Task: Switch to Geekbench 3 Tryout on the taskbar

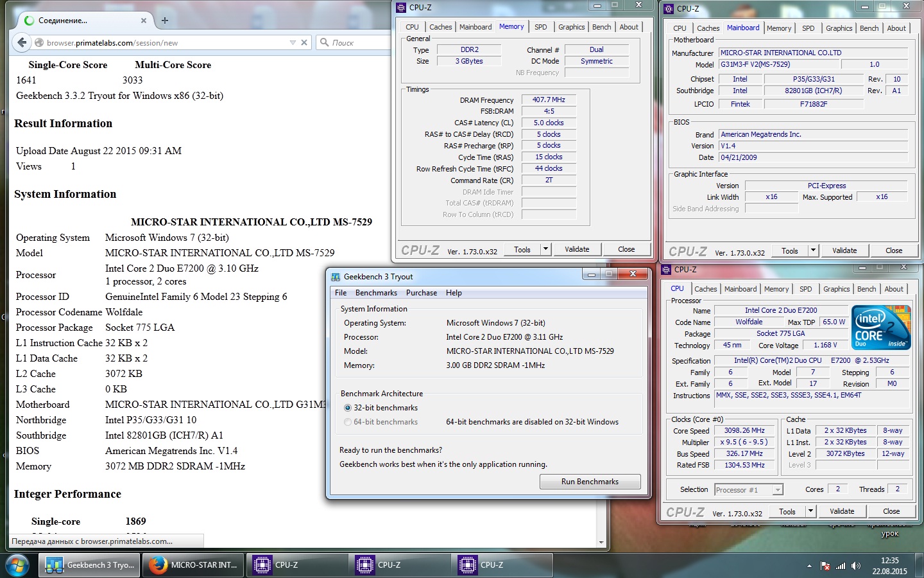Action: tap(90, 565)
